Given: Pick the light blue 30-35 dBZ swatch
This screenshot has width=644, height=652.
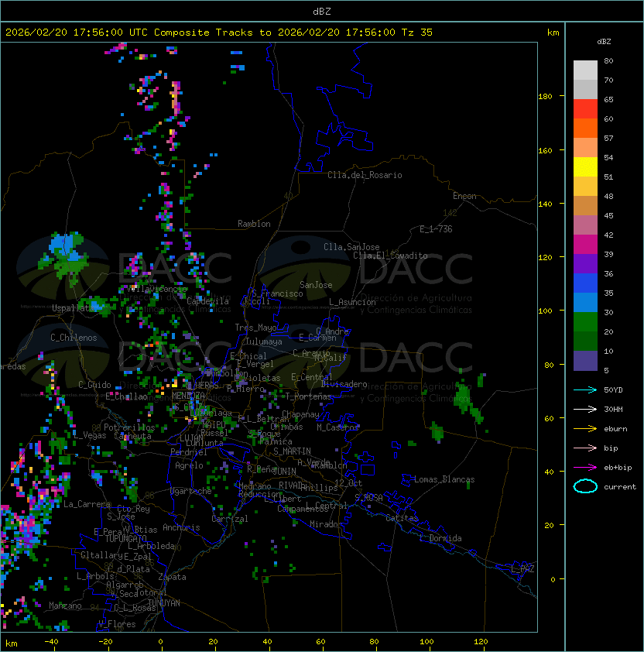Looking at the screenshot, I should [x=585, y=302].
